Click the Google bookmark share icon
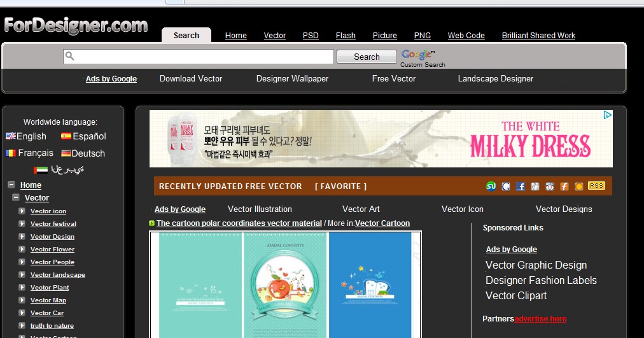 click(506, 187)
